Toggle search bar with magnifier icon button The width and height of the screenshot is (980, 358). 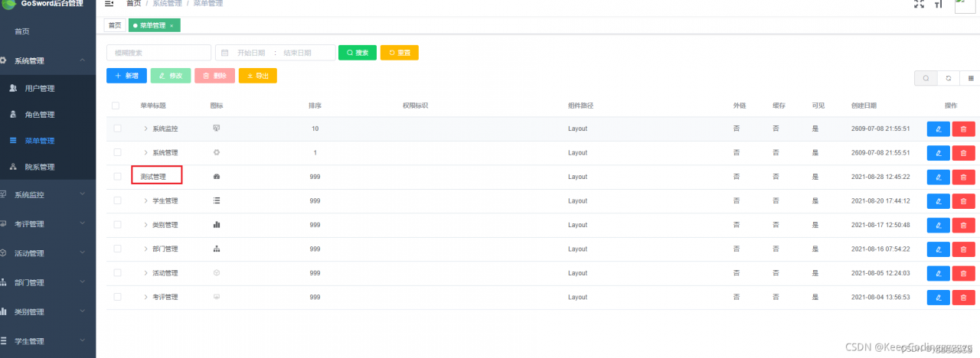(926, 78)
